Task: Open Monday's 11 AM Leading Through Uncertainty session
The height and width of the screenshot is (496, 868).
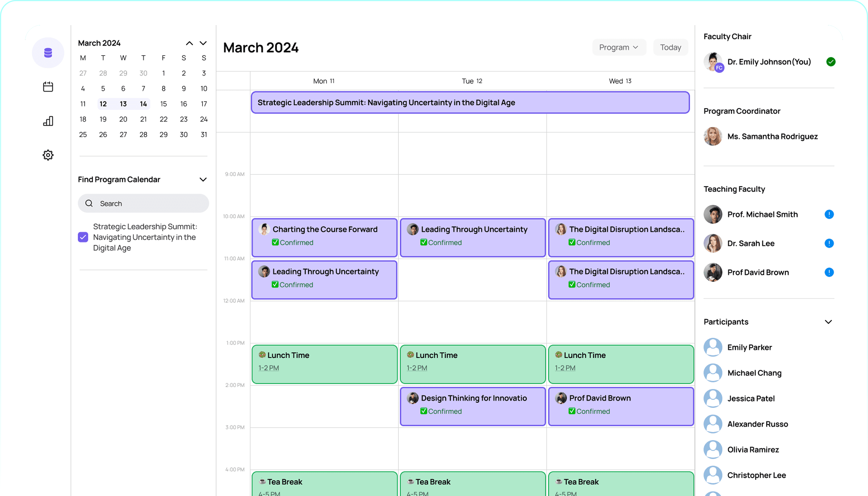Action: 324,280
